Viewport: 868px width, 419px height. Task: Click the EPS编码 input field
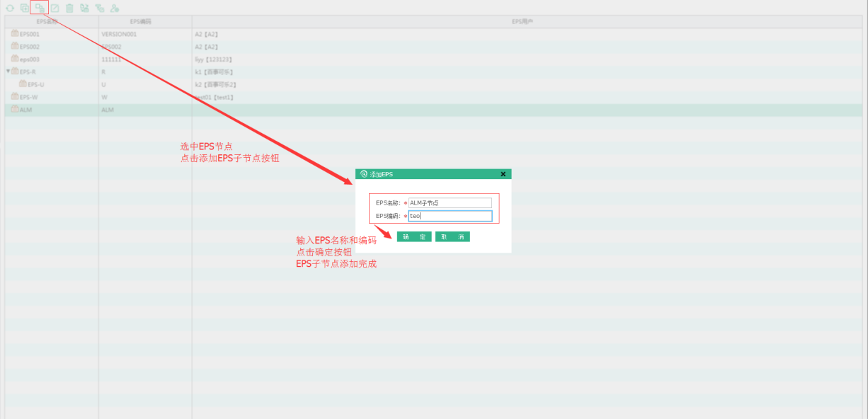[450, 216]
